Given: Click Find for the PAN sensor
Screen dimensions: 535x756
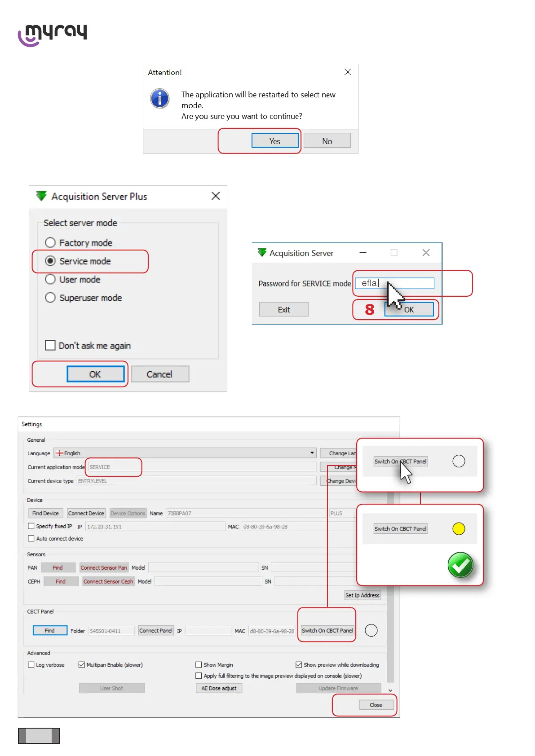Looking at the screenshot, I should pos(58,567).
